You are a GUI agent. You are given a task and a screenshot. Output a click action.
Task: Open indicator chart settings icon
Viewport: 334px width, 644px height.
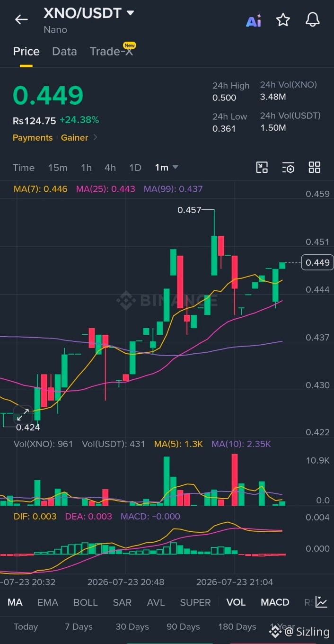pos(321,602)
